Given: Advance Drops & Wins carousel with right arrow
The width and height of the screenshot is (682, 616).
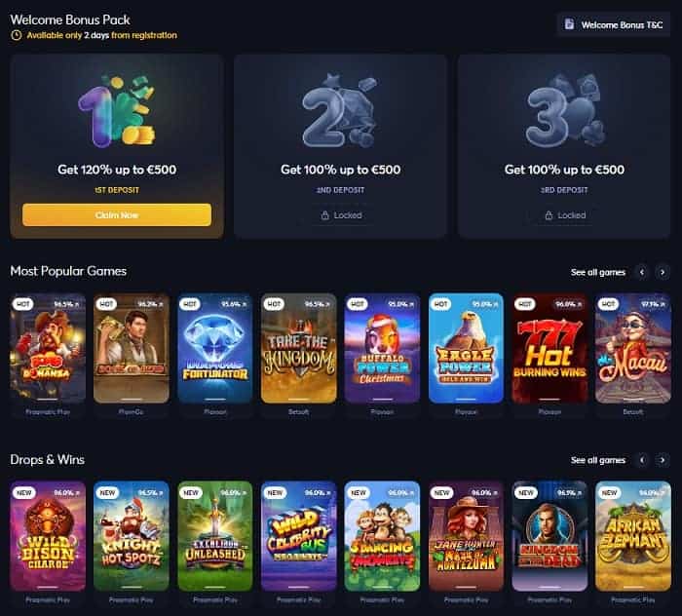Looking at the screenshot, I should (x=663, y=460).
